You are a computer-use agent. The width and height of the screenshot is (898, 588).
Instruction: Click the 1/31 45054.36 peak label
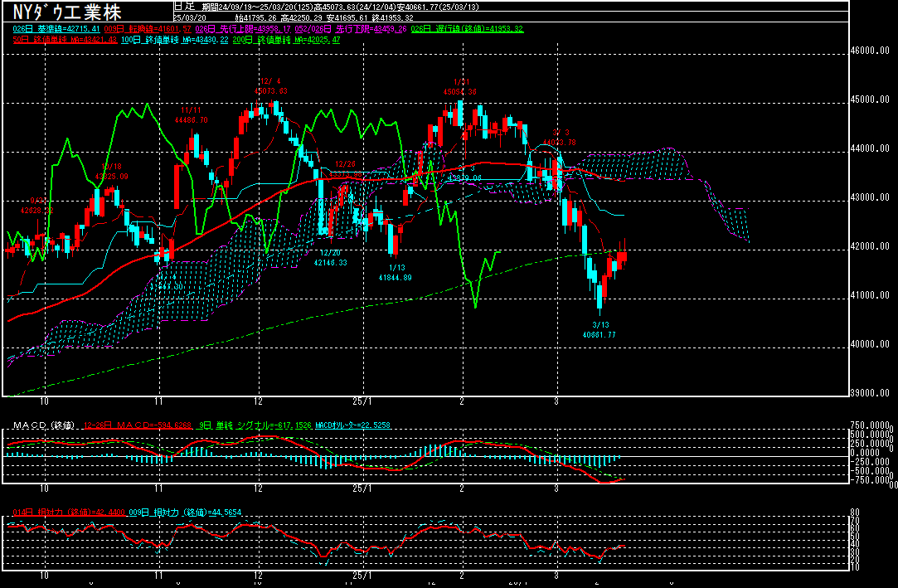(x=460, y=86)
